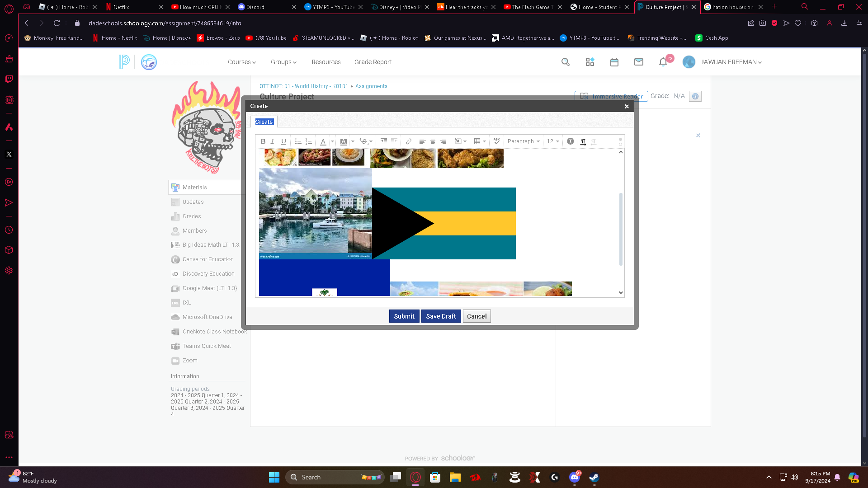Screen dimensions: 868x488
Task: Click the text color swatch button
Action: pyautogui.click(x=323, y=141)
